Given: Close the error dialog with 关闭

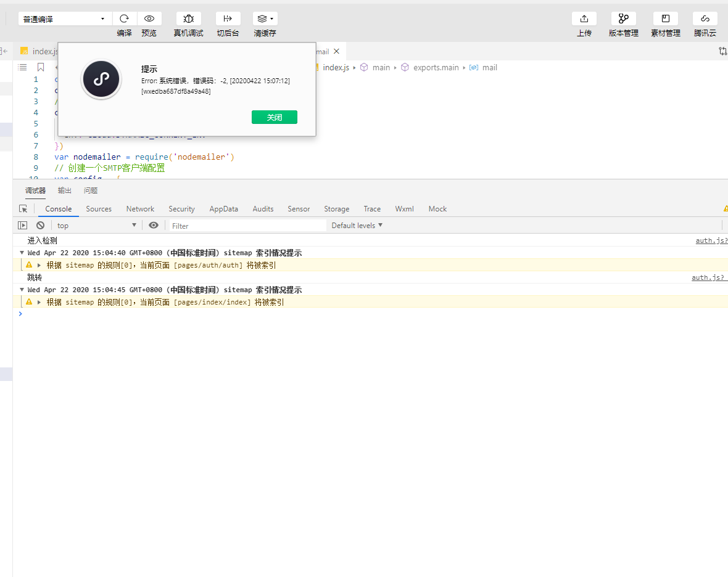Looking at the screenshot, I should click(x=275, y=117).
